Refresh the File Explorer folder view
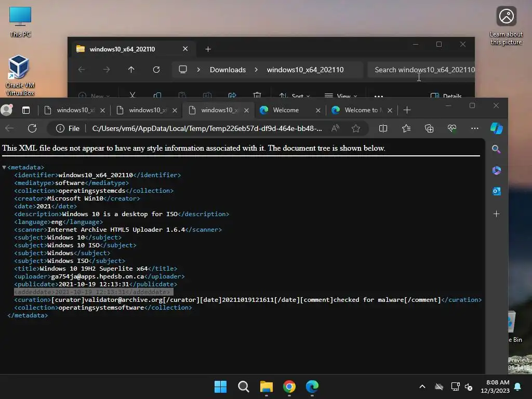 click(x=156, y=70)
